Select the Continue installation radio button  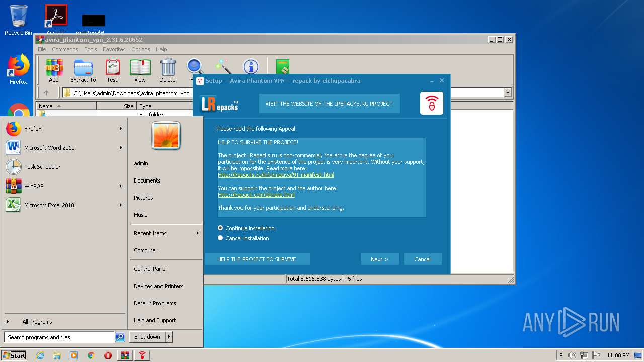pos(220,228)
